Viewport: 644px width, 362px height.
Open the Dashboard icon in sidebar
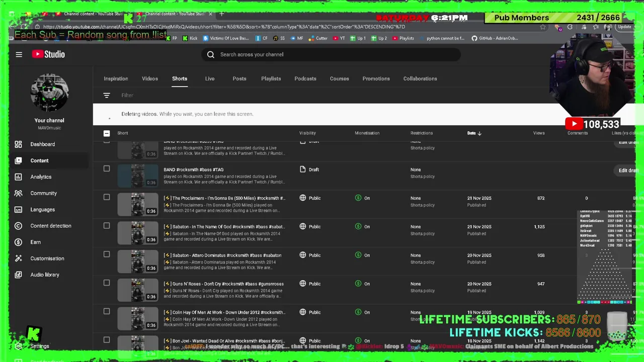point(18,144)
